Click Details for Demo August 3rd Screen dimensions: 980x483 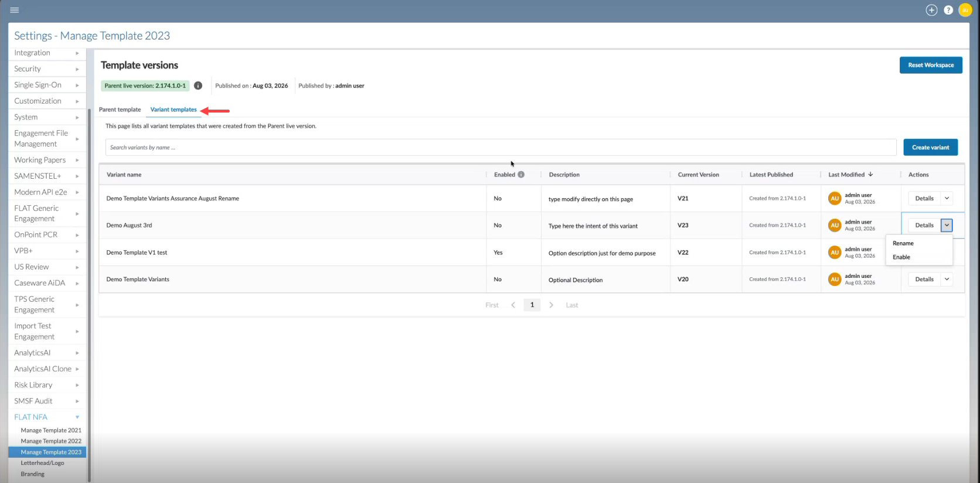[x=924, y=225]
